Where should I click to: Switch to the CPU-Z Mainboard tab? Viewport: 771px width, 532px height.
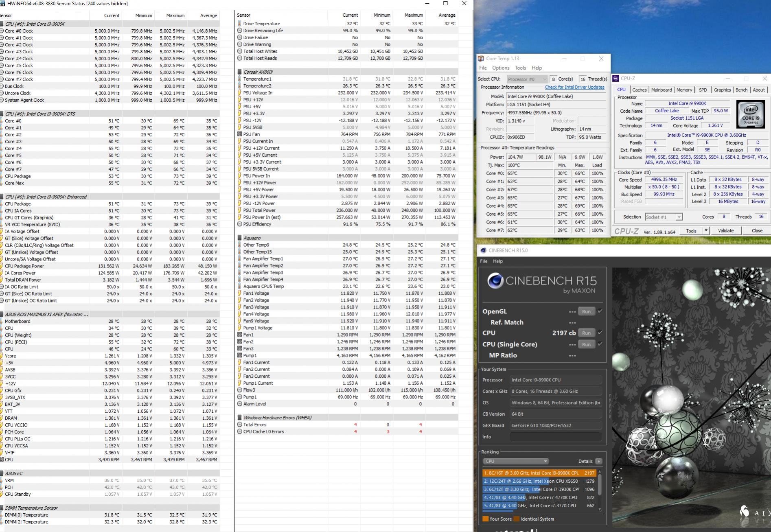(x=661, y=90)
